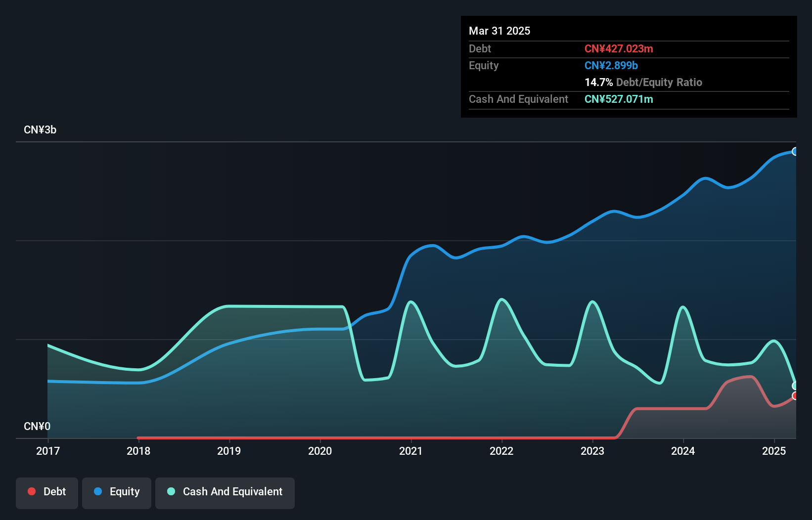The height and width of the screenshot is (520, 812).
Task: Click the 2021 axis label
Action: (411, 451)
